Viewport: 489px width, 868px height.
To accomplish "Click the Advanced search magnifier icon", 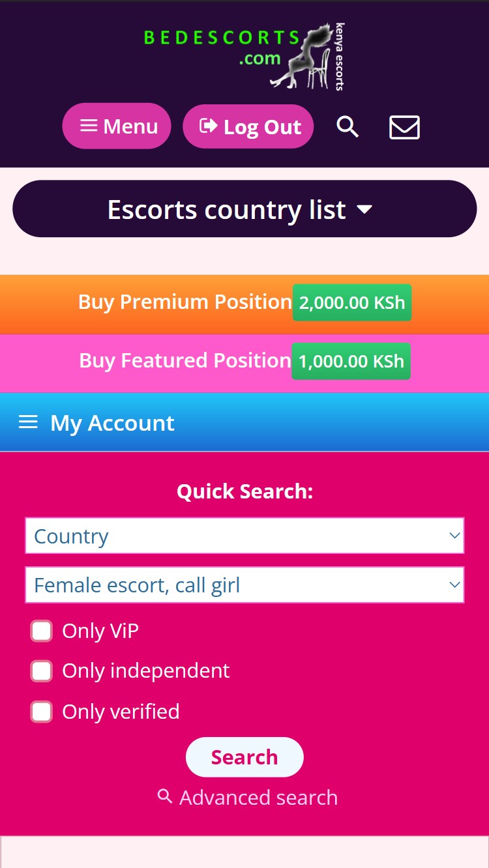I will (x=165, y=796).
